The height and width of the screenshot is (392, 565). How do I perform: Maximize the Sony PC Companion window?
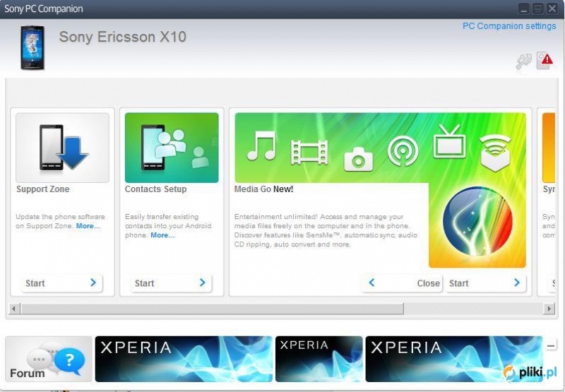click(538, 8)
